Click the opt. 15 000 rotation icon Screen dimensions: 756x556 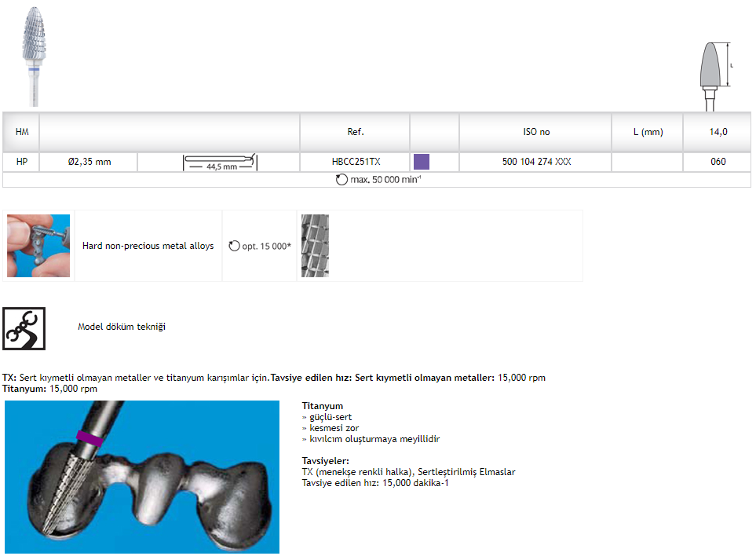234,247
